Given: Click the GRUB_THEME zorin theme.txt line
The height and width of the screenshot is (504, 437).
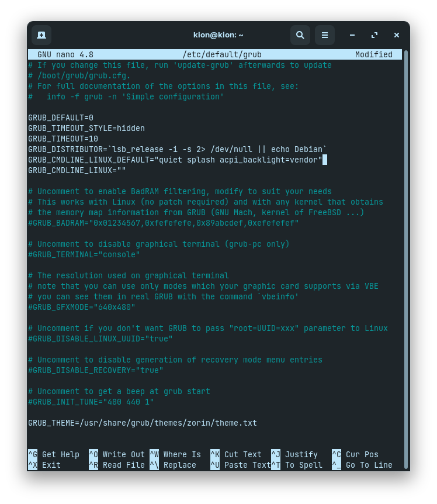Looking at the screenshot, I should (x=143, y=423).
